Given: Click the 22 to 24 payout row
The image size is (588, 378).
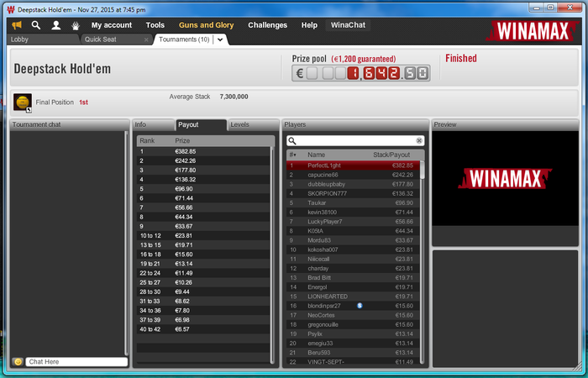Looking at the screenshot, I should 203,273.
